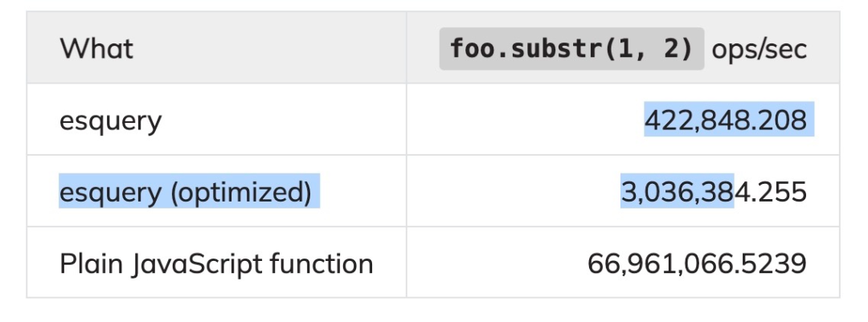The image size is (868, 322).
Task: Click the 3,036,384.255 benchmark value
Action: [714, 192]
